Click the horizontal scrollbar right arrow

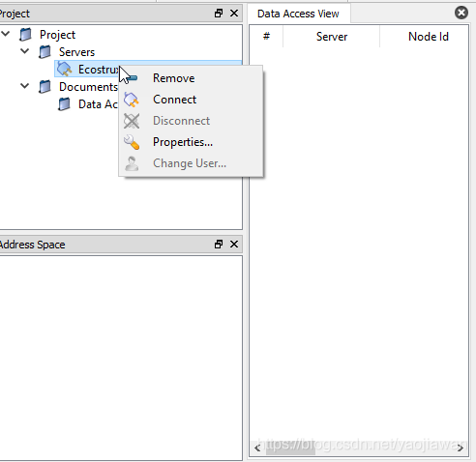pyautogui.click(x=461, y=448)
